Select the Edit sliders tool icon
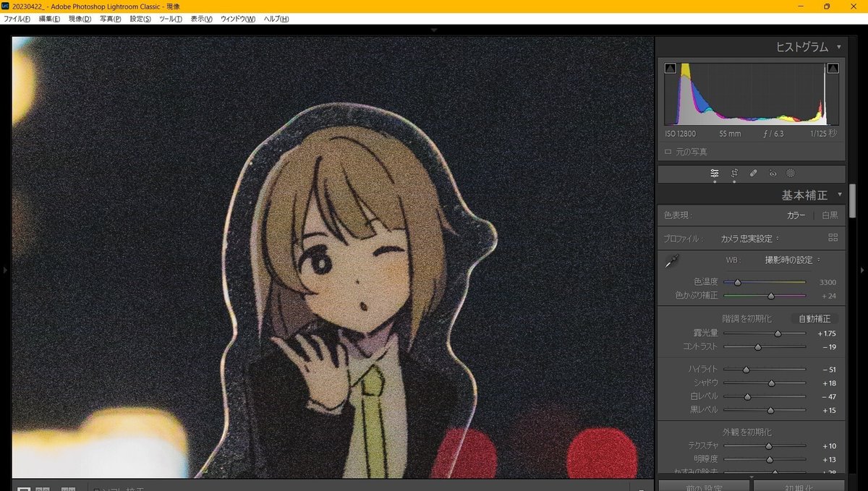This screenshot has height=491, width=868. [715, 174]
